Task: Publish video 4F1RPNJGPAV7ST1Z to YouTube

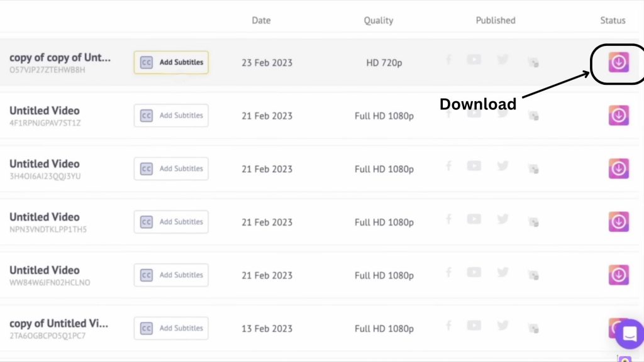Action: tap(474, 113)
